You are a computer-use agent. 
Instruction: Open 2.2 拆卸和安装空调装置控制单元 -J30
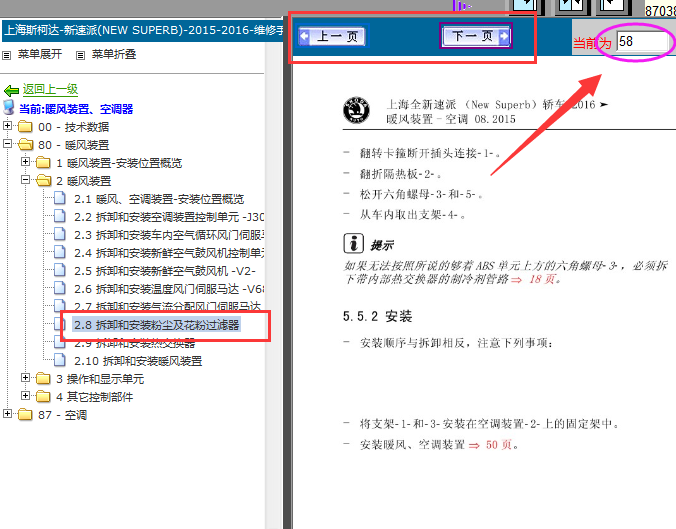point(169,217)
